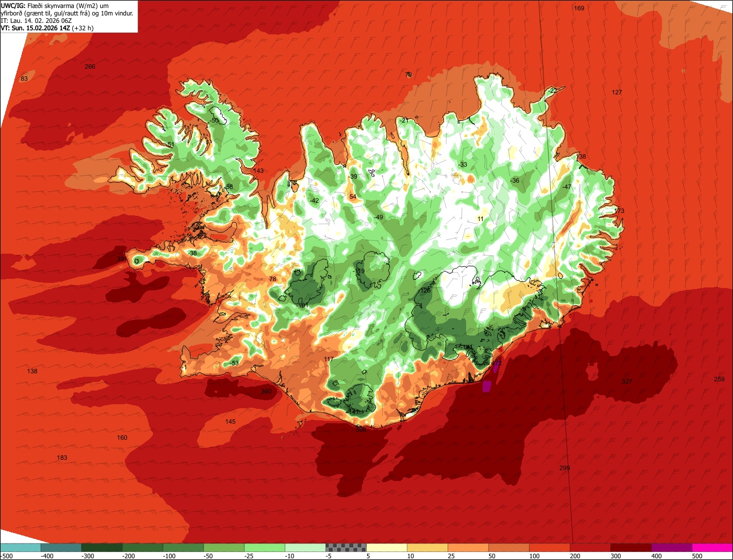This screenshot has width=733, height=560.
Task: Click the 360 value off the southwest coast
Action: pos(266,391)
